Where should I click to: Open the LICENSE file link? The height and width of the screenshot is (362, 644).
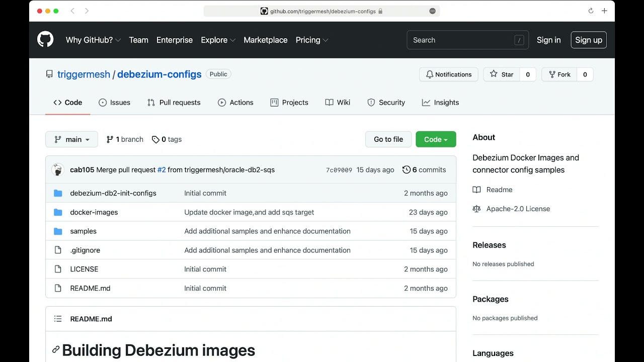84,269
